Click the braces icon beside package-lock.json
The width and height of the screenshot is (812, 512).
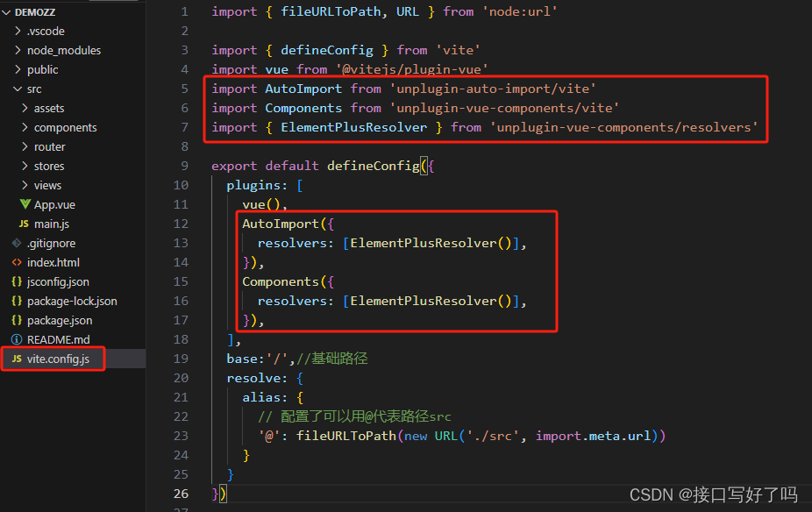(17, 301)
